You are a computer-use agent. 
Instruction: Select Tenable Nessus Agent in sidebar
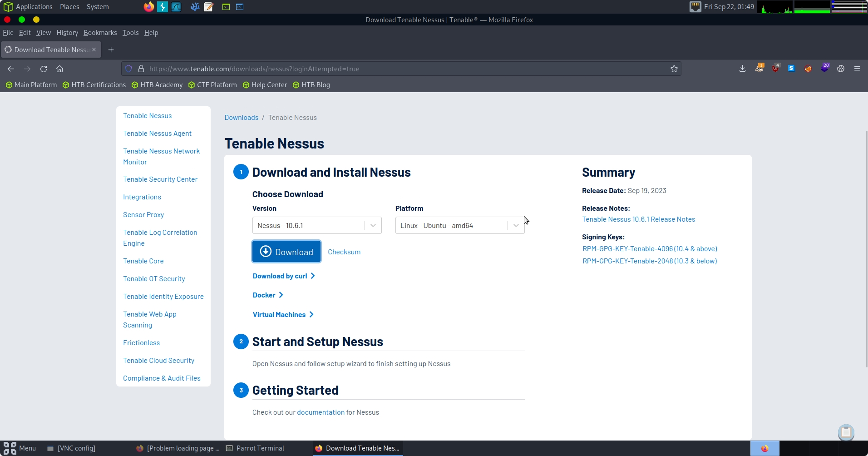tap(157, 133)
